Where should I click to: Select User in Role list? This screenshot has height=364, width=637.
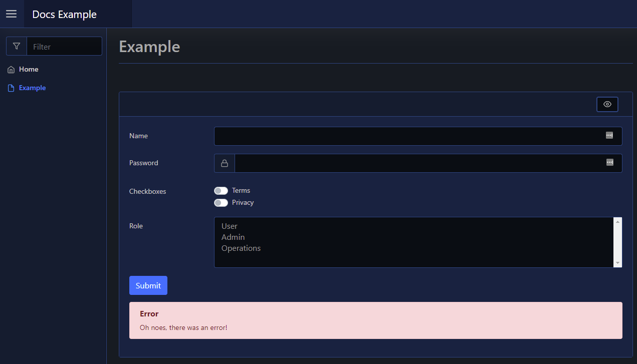(230, 226)
